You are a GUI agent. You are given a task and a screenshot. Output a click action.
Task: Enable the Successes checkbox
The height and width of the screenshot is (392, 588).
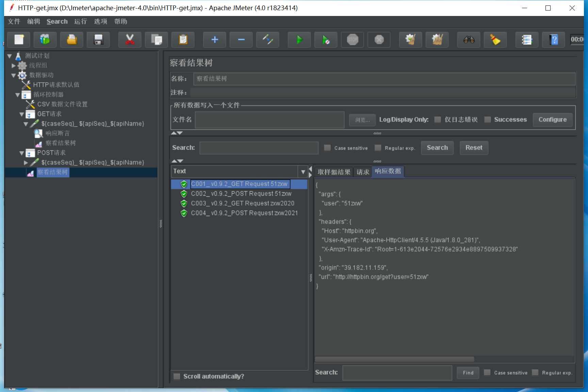coord(488,119)
